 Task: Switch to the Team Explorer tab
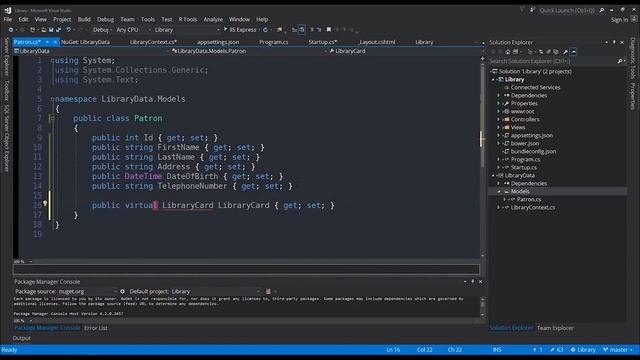(x=555, y=328)
